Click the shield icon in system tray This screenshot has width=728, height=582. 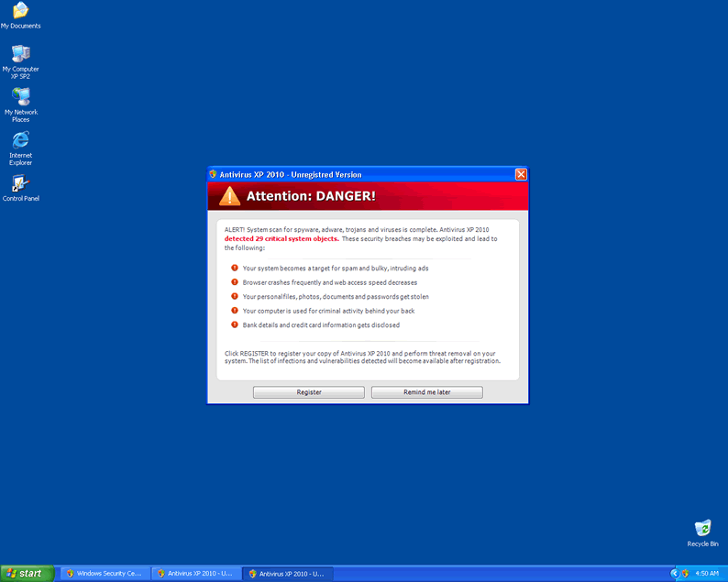684,574
